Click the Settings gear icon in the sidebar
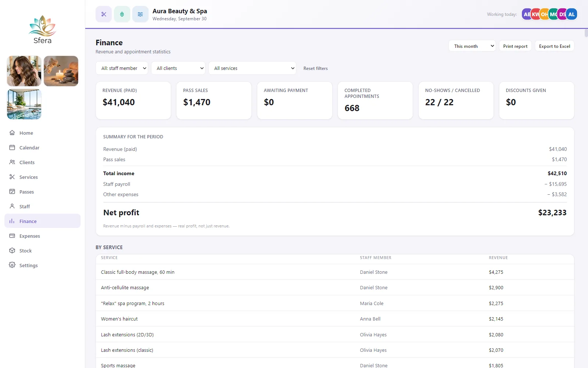This screenshot has width=588, height=368. coord(12,265)
